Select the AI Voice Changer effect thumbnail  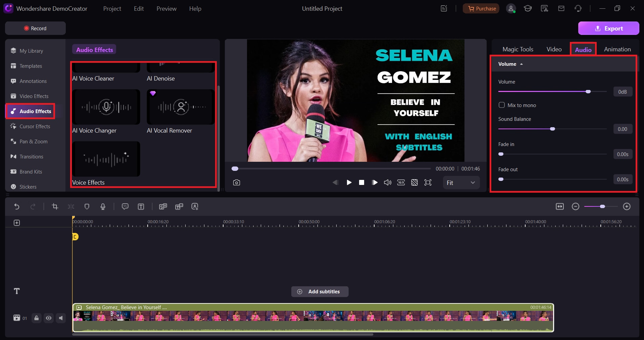[106, 107]
